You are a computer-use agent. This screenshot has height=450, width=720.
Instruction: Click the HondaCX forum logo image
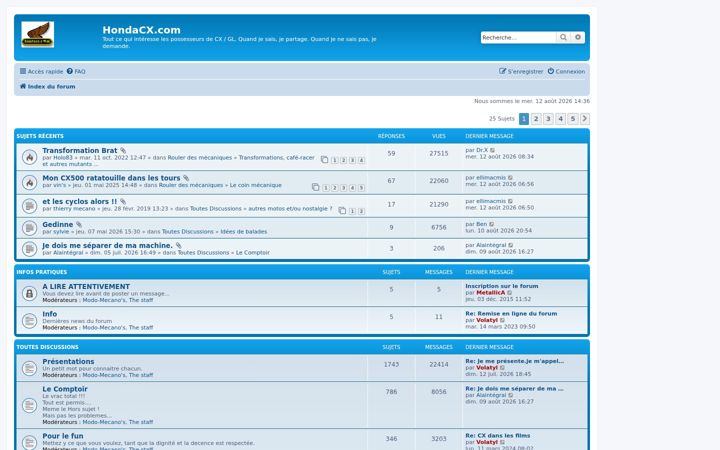[x=38, y=34]
